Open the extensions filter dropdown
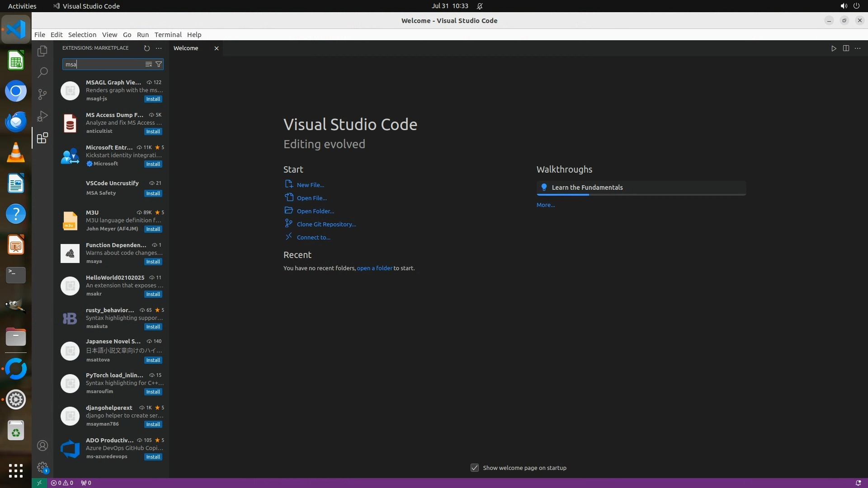This screenshot has width=868, height=488. pyautogui.click(x=159, y=64)
